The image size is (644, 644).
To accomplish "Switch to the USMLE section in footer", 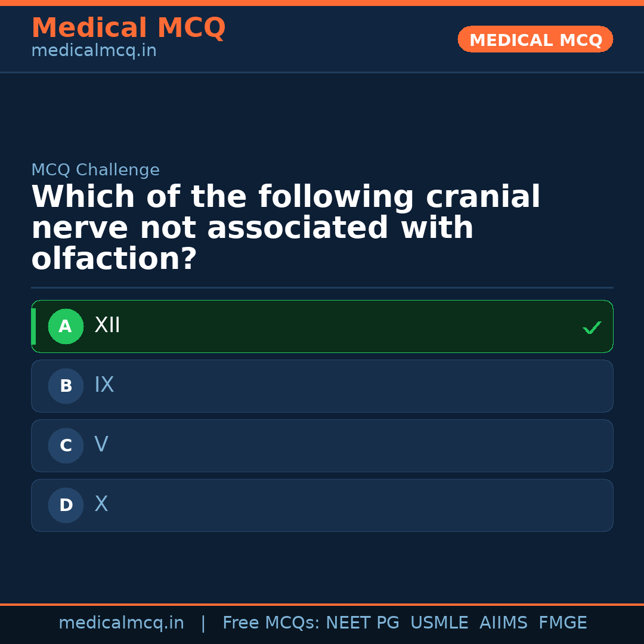I will [439, 623].
